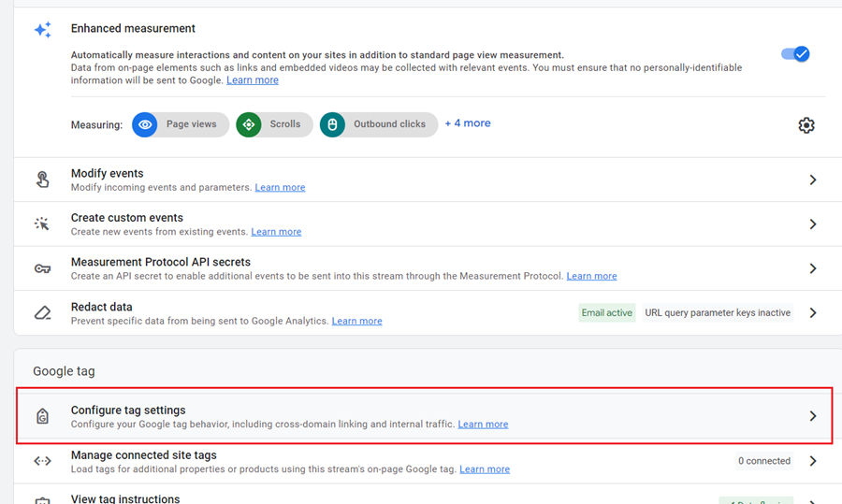Click the Google tag section heading
Screen dimensions: 842x504
64,371
